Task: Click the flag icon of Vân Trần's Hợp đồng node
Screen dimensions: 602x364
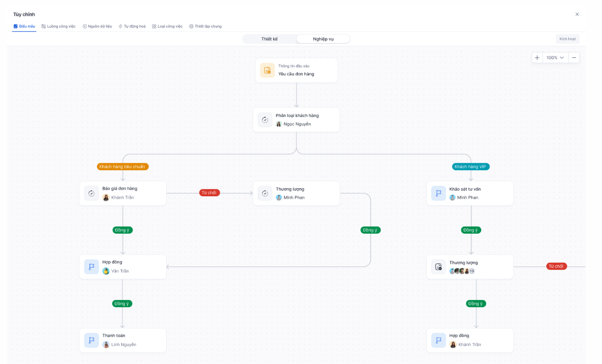Action: click(92, 267)
